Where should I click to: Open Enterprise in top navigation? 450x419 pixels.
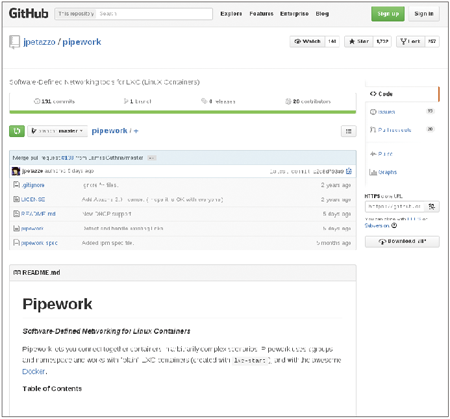[294, 14]
